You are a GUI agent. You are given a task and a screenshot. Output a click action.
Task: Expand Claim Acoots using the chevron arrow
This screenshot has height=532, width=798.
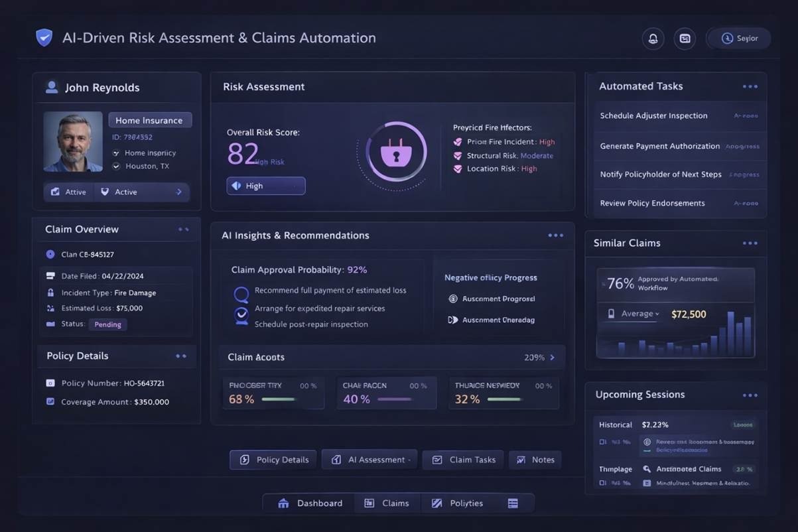click(552, 358)
